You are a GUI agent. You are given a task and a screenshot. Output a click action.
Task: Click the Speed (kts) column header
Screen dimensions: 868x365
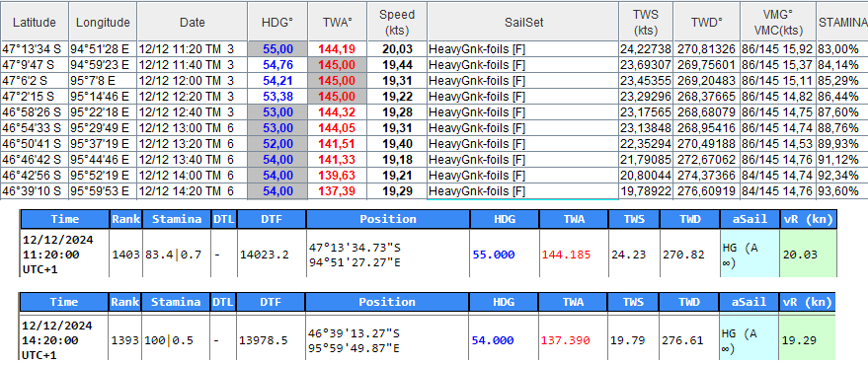pos(397,22)
